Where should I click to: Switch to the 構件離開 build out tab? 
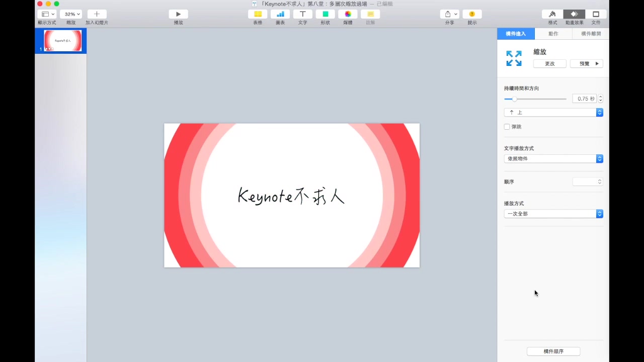(x=591, y=34)
